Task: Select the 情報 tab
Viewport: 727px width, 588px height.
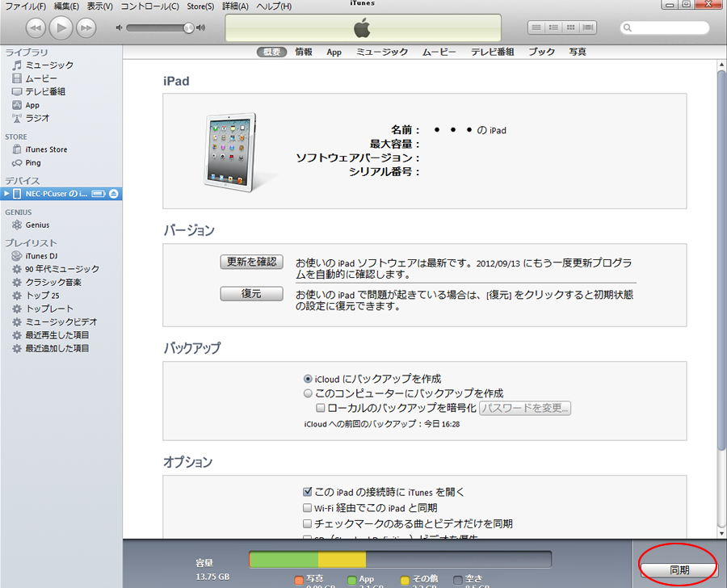Action: (x=304, y=52)
